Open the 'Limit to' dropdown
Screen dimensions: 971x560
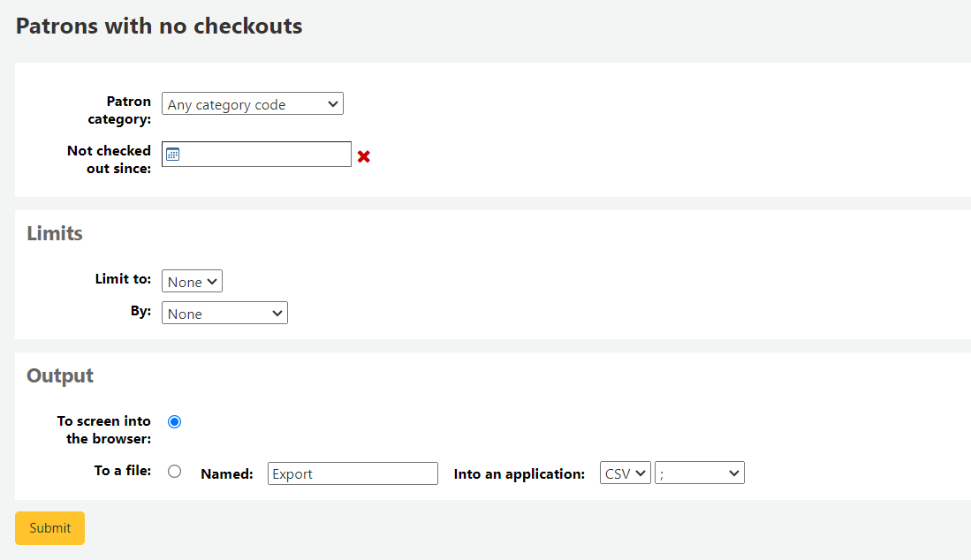pyautogui.click(x=192, y=281)
